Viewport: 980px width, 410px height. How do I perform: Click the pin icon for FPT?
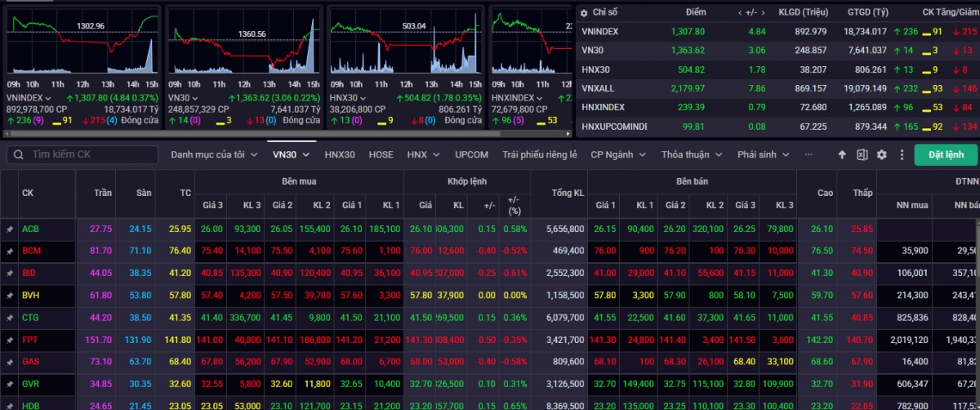[10, 339]
